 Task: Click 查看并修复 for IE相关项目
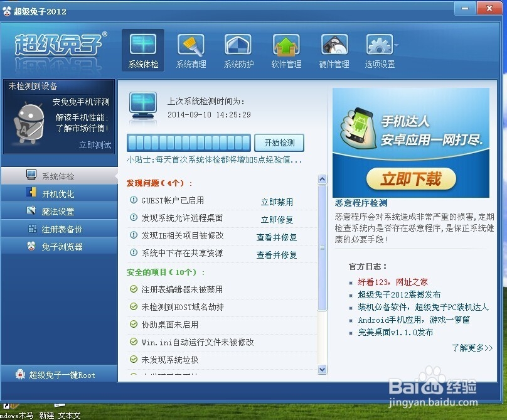coord(277,237)
